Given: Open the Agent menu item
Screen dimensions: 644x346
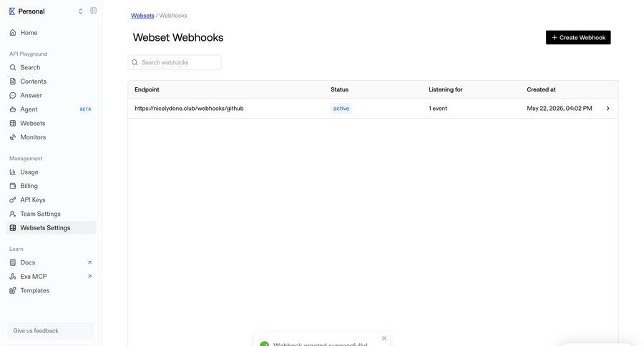Looking at the screenshot, I should point(50,109).
